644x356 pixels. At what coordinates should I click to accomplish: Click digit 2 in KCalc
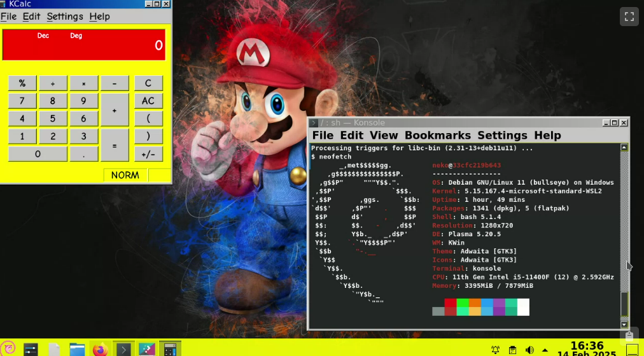tap(53, 136)
